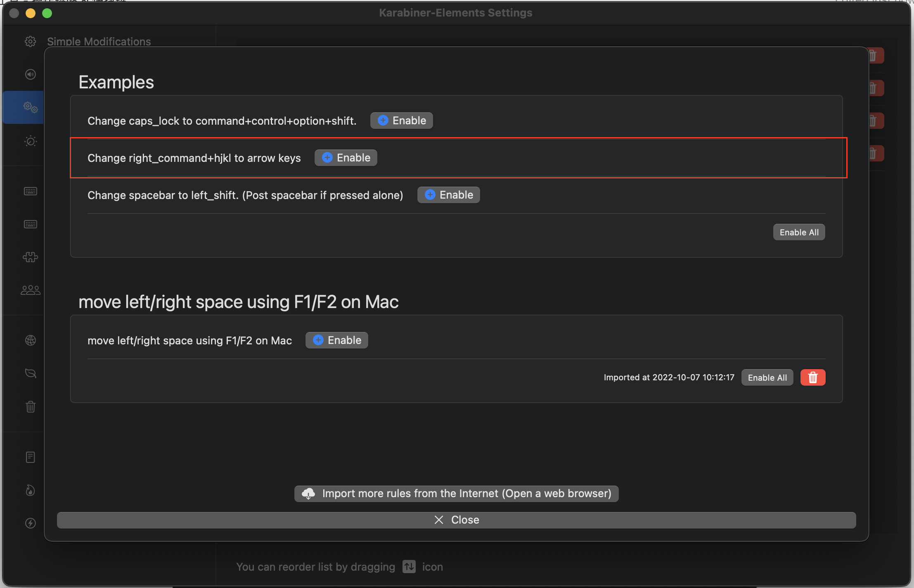
Task: Click the puzzle-piece sidebar icon
Action: point(31,257)
